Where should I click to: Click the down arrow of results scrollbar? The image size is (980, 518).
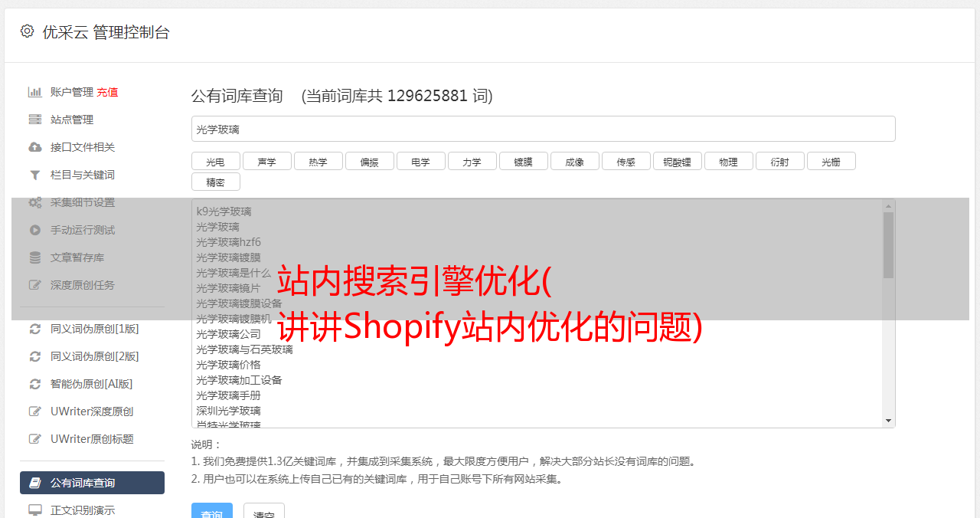888,421
